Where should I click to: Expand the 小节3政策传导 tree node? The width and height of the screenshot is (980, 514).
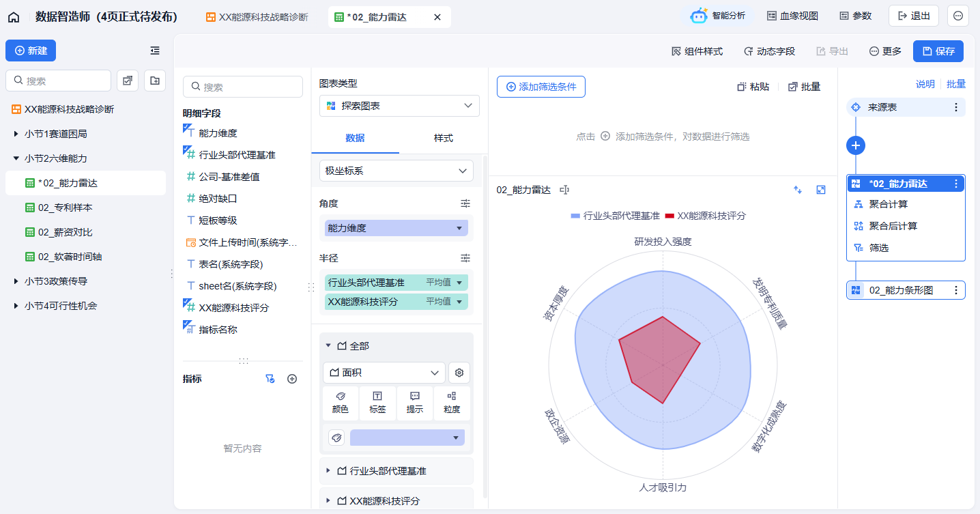click(16, 281)
